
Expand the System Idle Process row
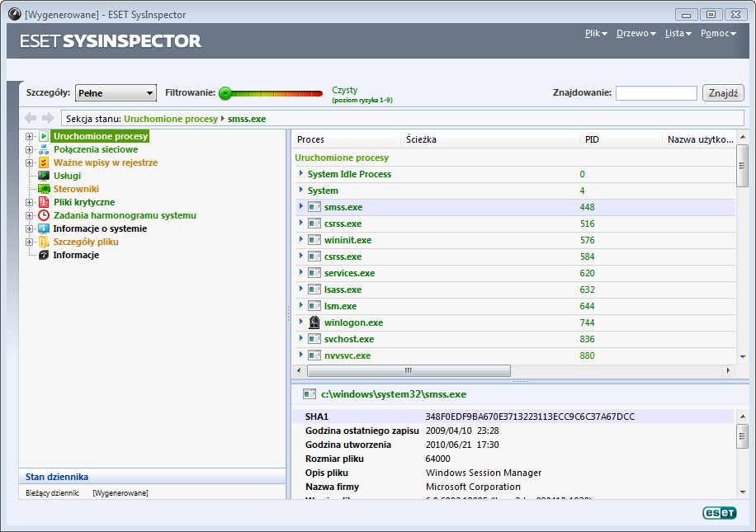pyautogui.click(x=301, y=173)
